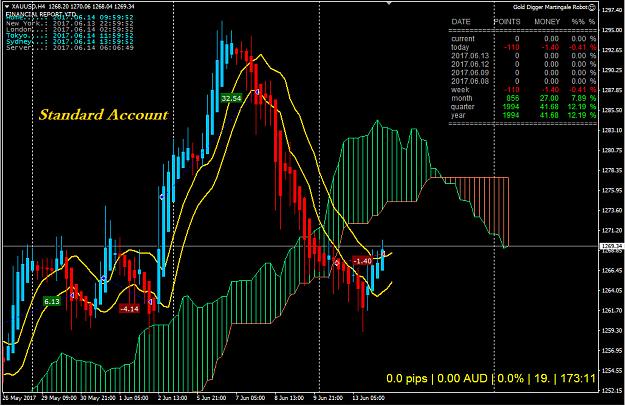The width and height of the screenshot is (625, 406).
Task: Select the 6.13 profit label
Action: click(52, 302)
